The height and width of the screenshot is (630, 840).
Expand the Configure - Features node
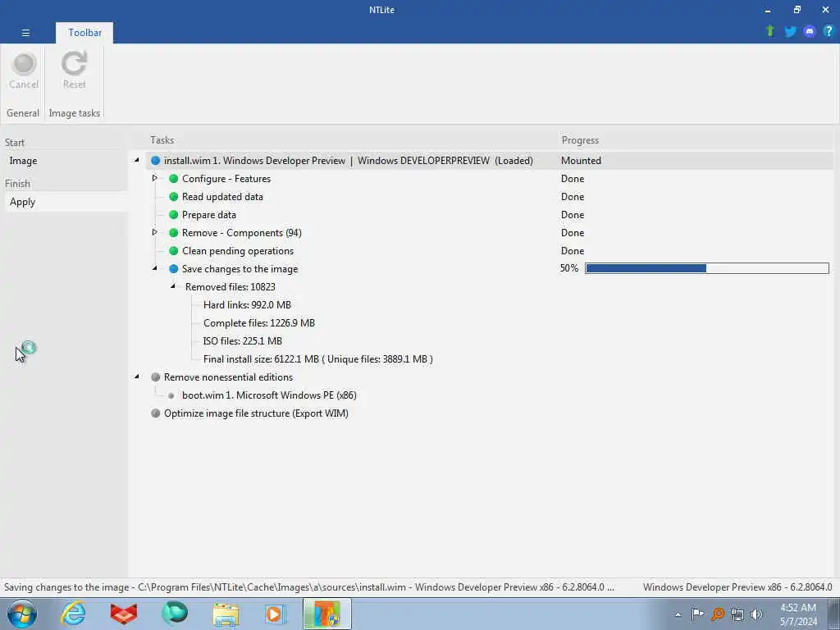coord(155,178)
